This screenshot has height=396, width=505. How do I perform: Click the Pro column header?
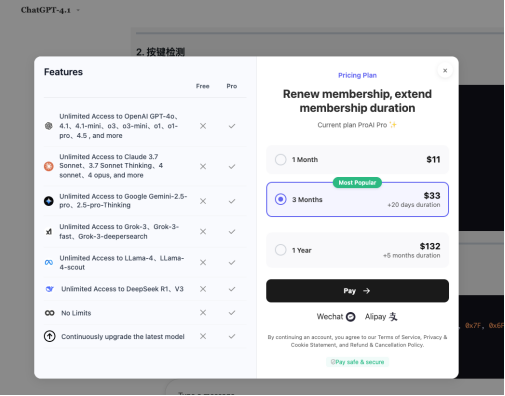tap(232, 86)
